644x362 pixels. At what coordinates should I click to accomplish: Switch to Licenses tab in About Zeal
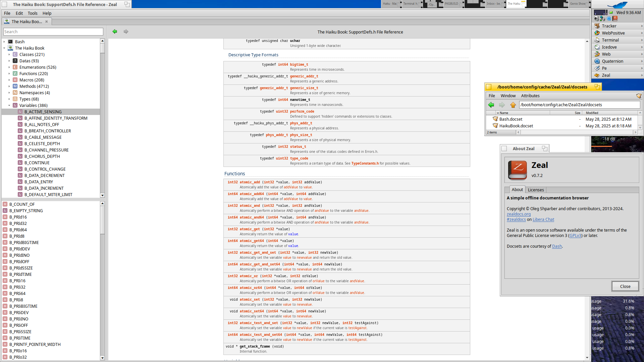pyautogui.click(x=536, y=190)
